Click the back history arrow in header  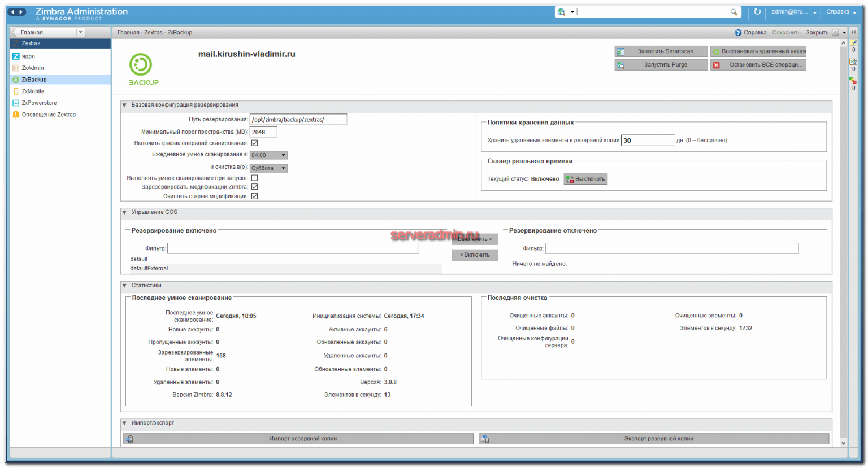[13, 12]
